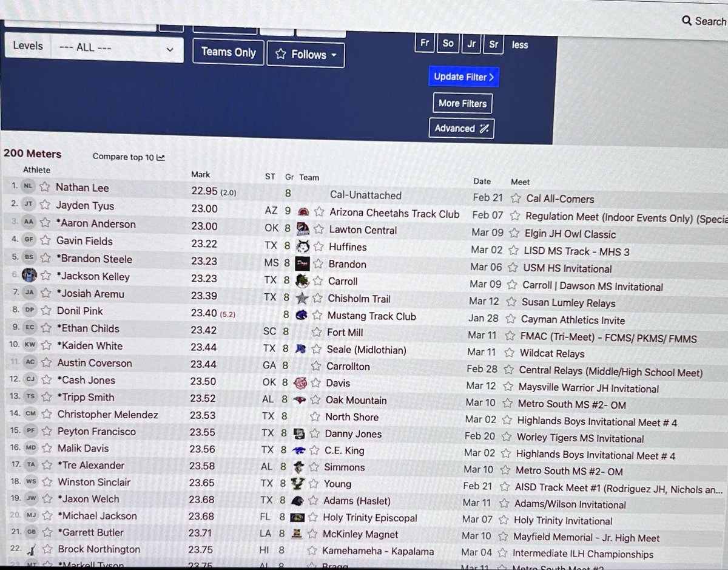The image size is (728, 570).
Task: Click Winston Sinclair's 23.65 mark
Action: point(202,483)
